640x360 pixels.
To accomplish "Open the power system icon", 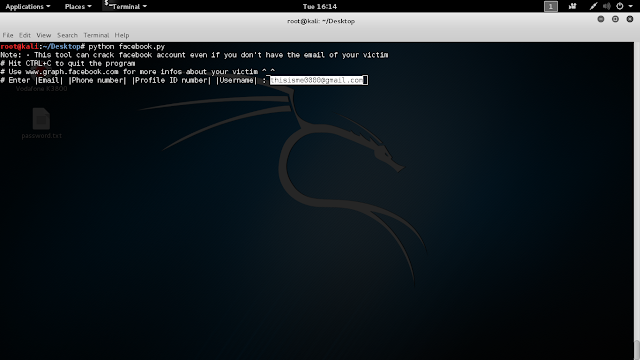I will 620,6.
